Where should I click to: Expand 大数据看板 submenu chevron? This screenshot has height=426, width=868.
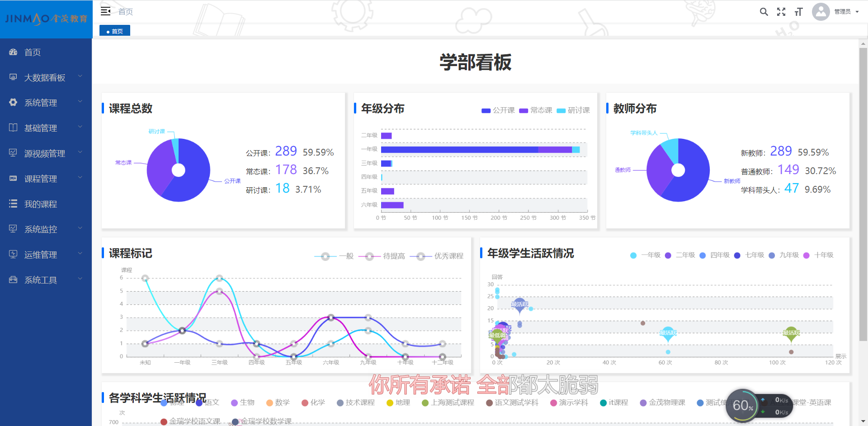click(x=80, y=76)
